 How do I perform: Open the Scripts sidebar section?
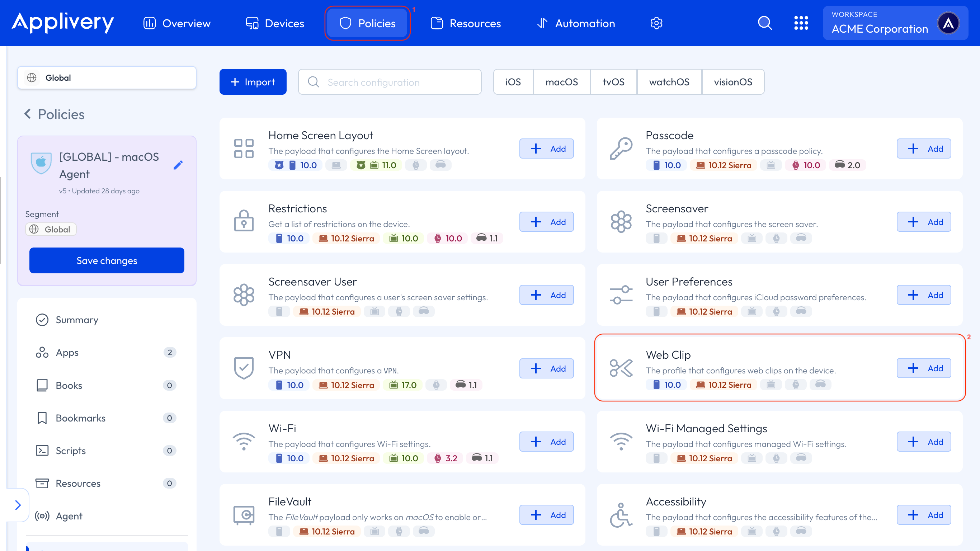71,451
